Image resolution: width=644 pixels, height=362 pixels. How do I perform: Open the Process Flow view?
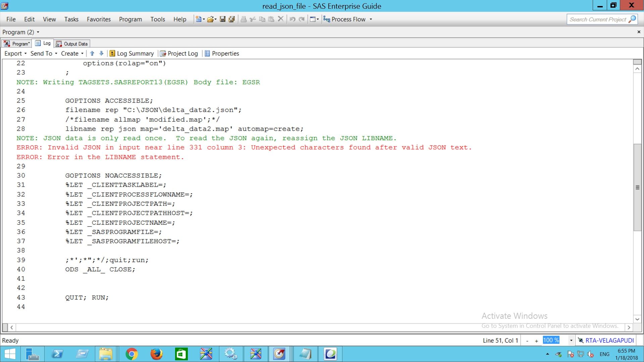pyautogui.click(x=345, y=19)
